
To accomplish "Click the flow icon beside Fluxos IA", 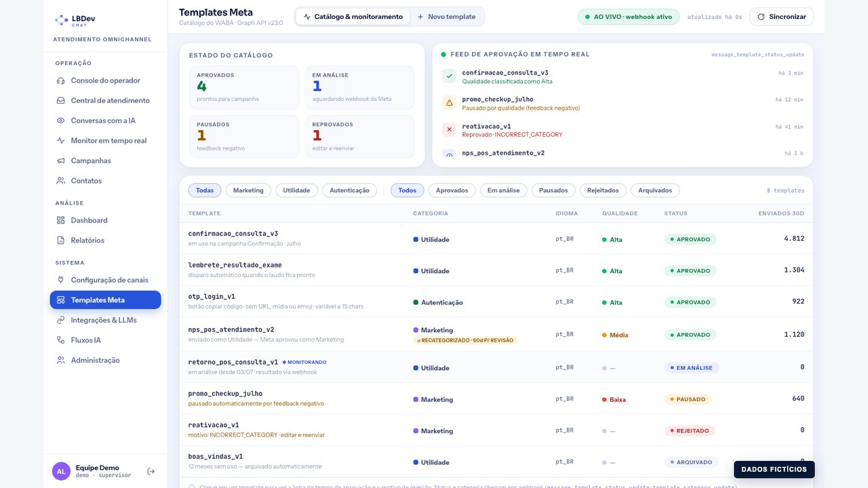I will tap(61, 340).
